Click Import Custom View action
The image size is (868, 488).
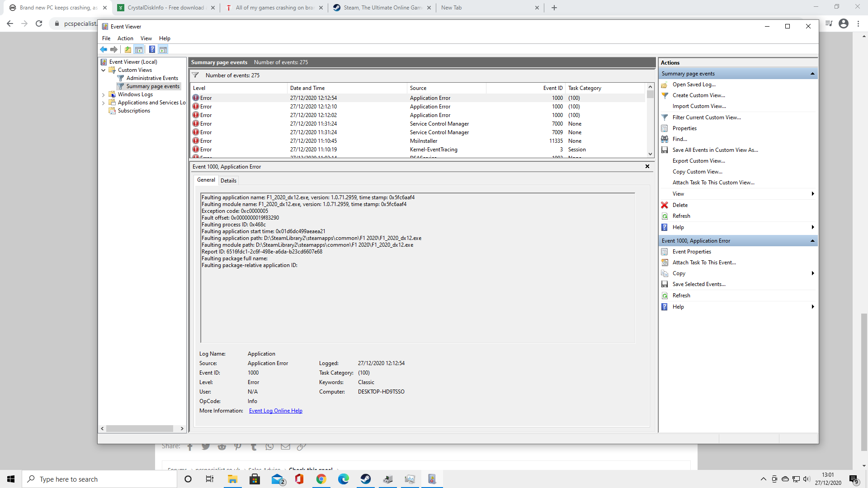tap(699, 106)
